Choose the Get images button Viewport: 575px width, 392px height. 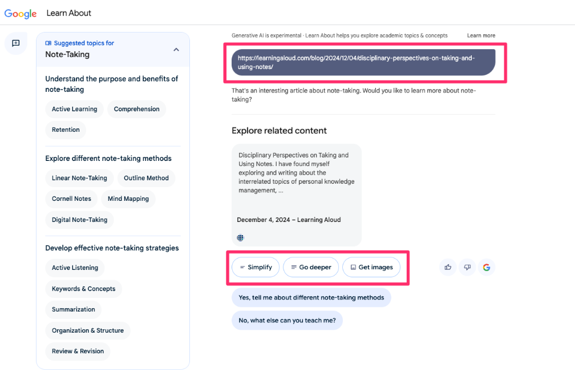click(371, 267)
